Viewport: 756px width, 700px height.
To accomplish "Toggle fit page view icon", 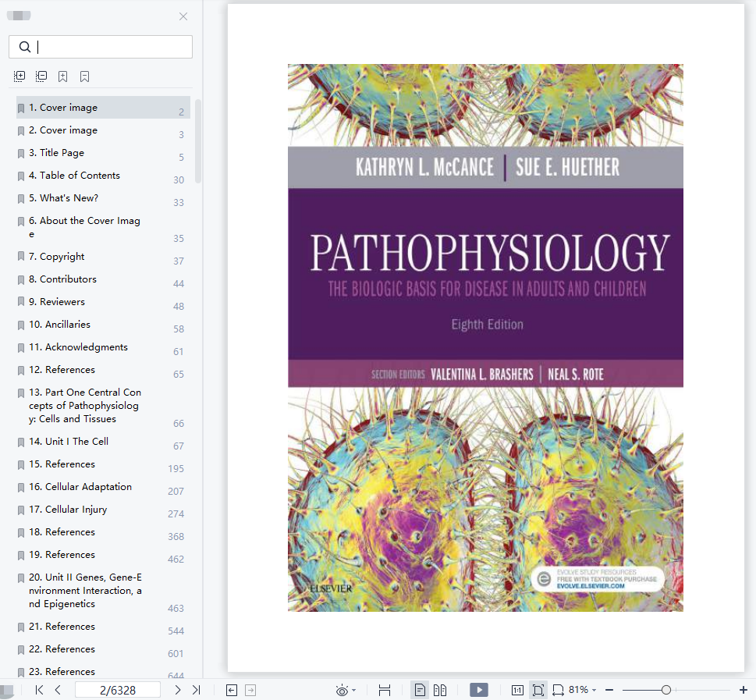I will (538, 691).
